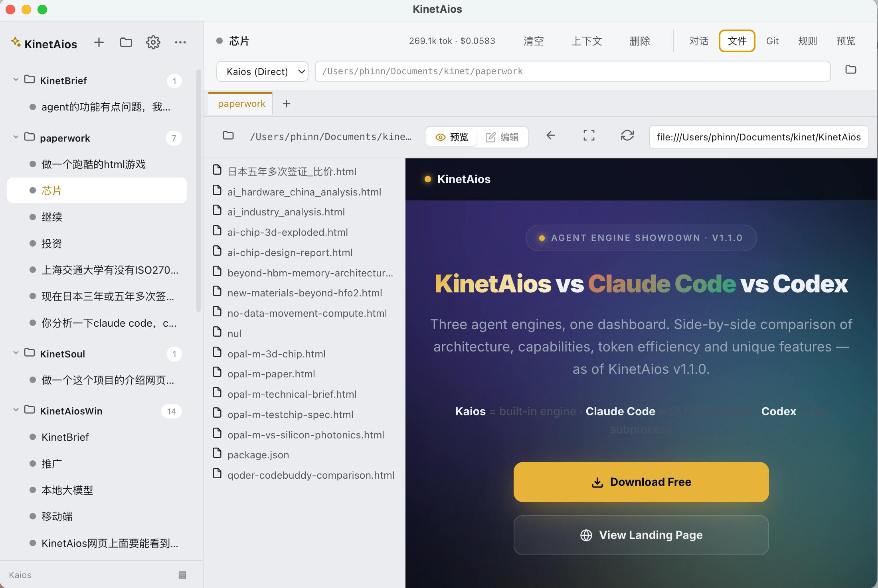
Task: Click file icon for package.json
Action: click(217, 454)
